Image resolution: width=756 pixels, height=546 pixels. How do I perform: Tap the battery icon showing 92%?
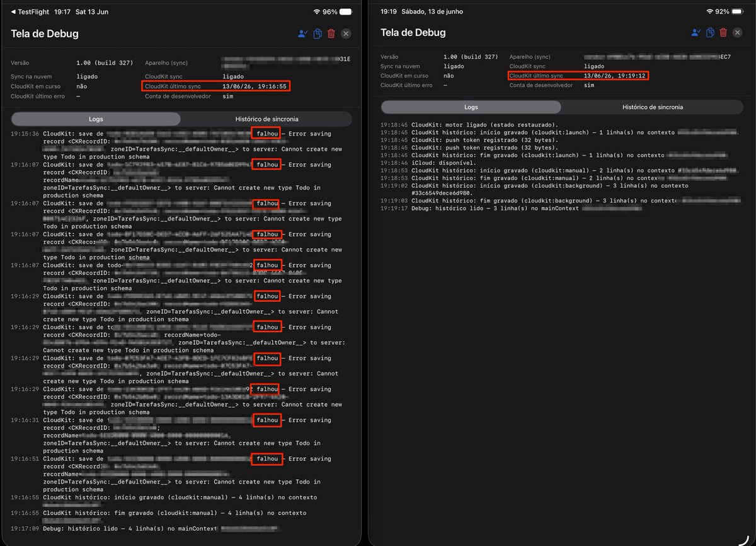[738, 11]
